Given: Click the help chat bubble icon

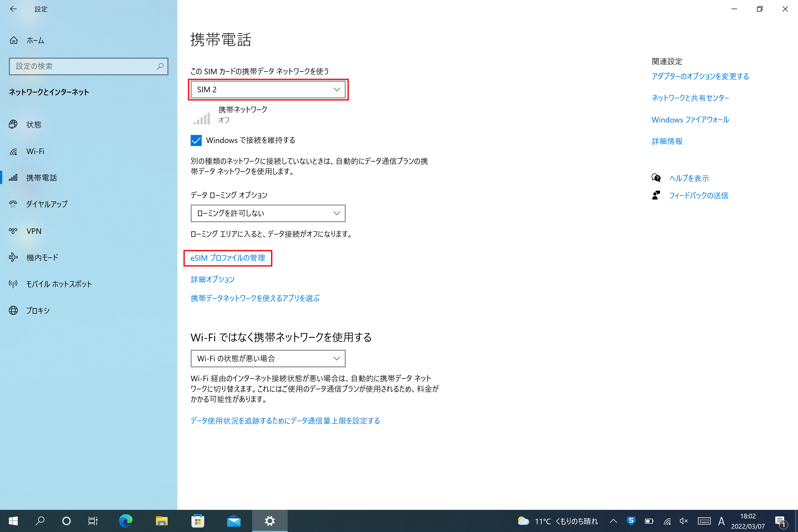Looking at the screenshot, I should coord(656,178).
